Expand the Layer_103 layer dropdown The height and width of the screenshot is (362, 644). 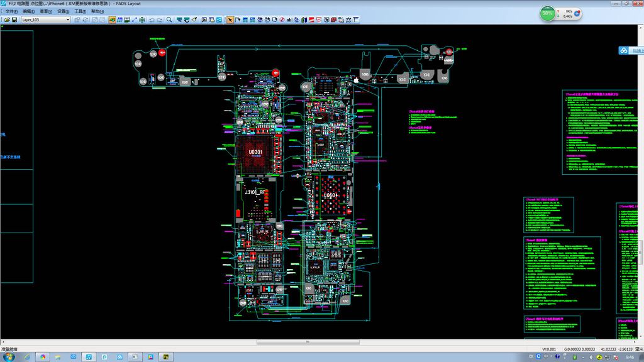pyautogui.click(x=68, y=19)
